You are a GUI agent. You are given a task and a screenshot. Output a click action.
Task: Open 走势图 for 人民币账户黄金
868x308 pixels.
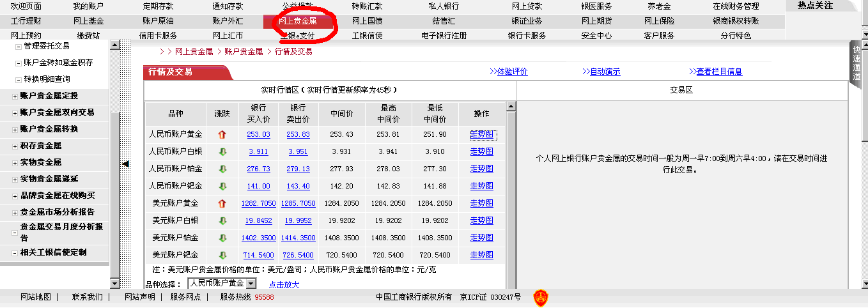(x=482, y=135)
